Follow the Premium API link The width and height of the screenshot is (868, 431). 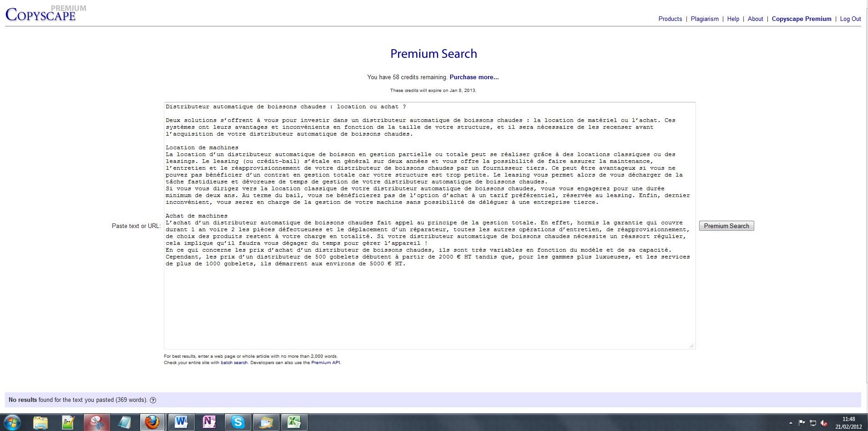pyautogui.click(x=325, y=363)
